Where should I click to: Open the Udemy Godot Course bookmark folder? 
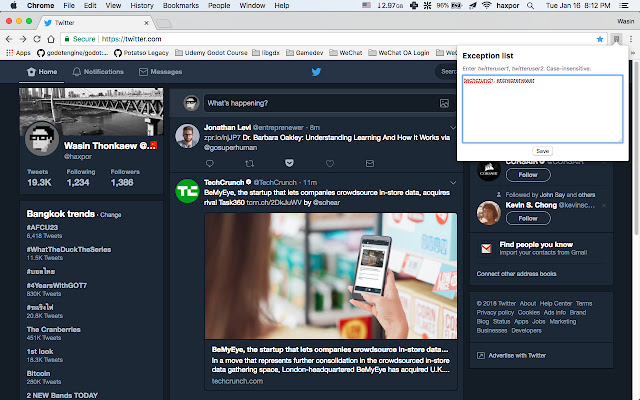[211, 53]
